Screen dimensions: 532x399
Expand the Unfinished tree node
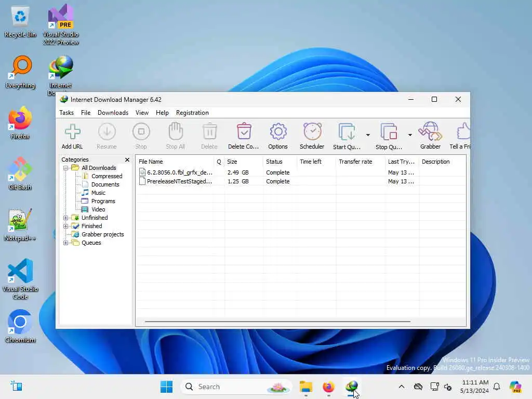pyautogui.click(x=66, y=218)
